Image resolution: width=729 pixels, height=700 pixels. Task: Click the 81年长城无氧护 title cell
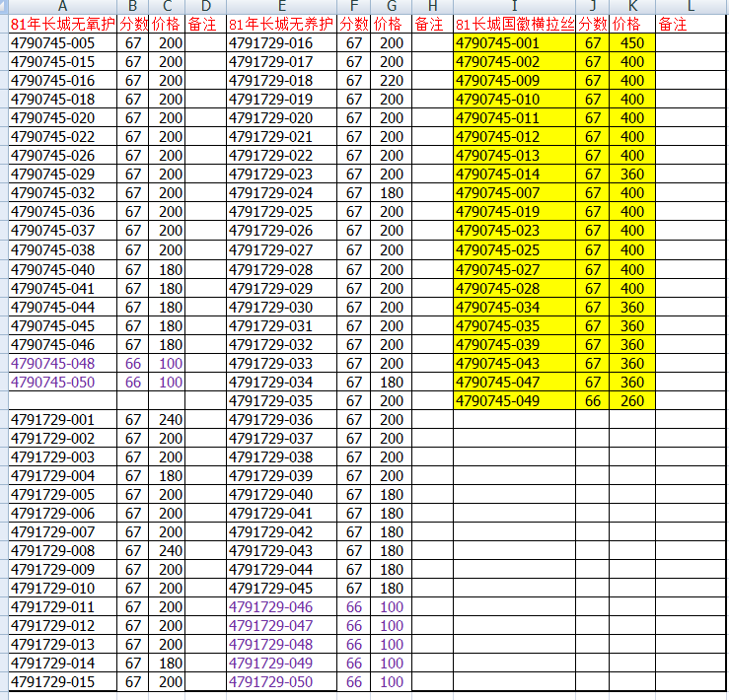(63, 24)
